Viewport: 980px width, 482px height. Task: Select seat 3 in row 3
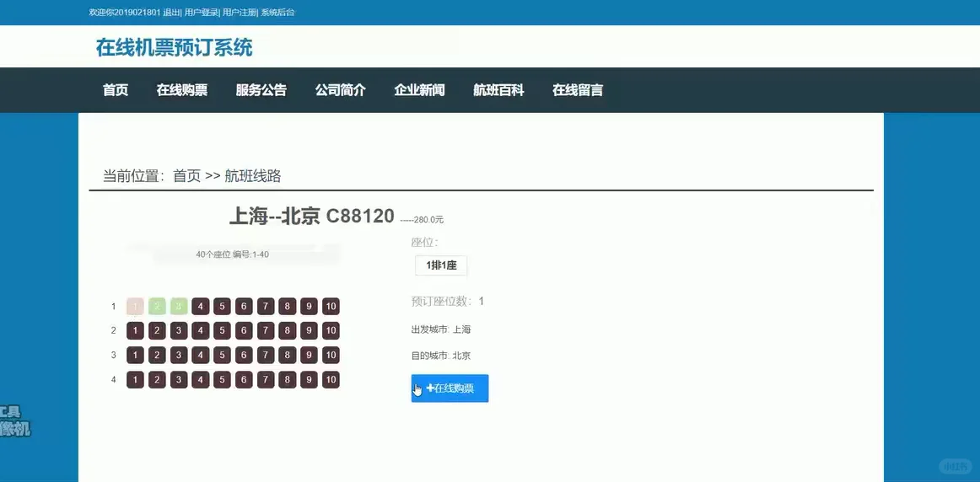point(179,356)
